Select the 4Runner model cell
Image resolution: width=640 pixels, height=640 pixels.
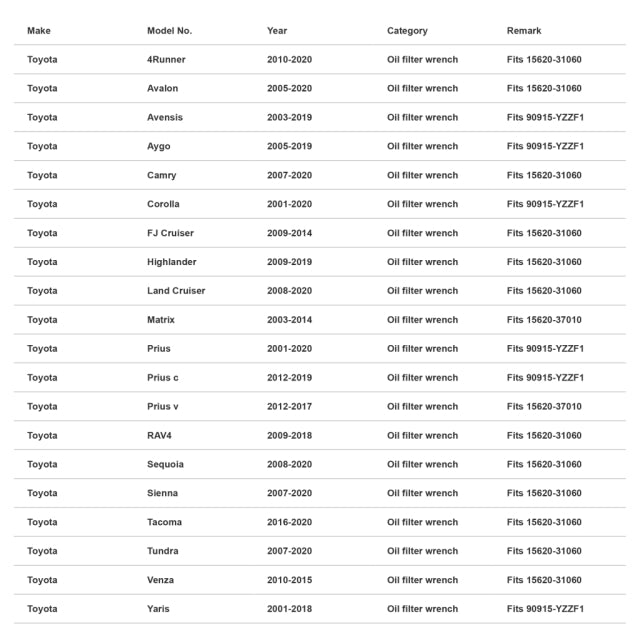coord(166,60)
